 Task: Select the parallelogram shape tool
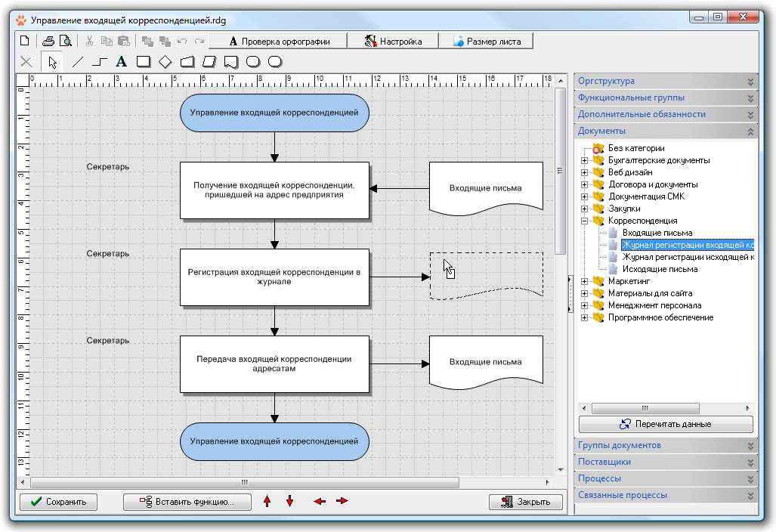tap(209, 62)
